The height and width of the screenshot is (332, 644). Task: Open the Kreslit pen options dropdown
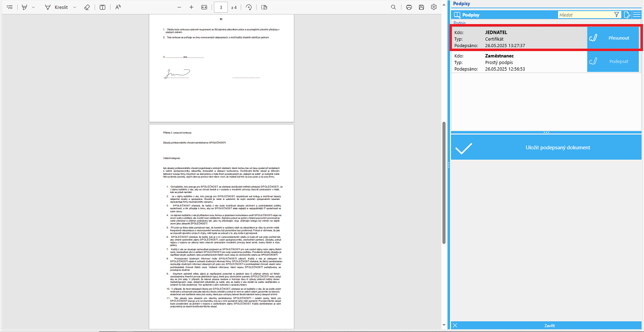click(x=74, y=7)
